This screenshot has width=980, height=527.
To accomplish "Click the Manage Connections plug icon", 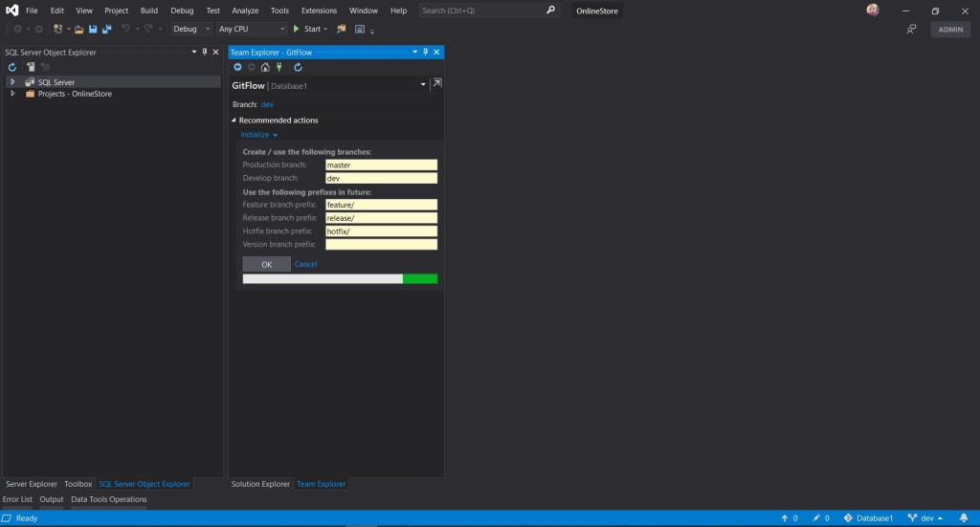I will [x=278, y=67].
